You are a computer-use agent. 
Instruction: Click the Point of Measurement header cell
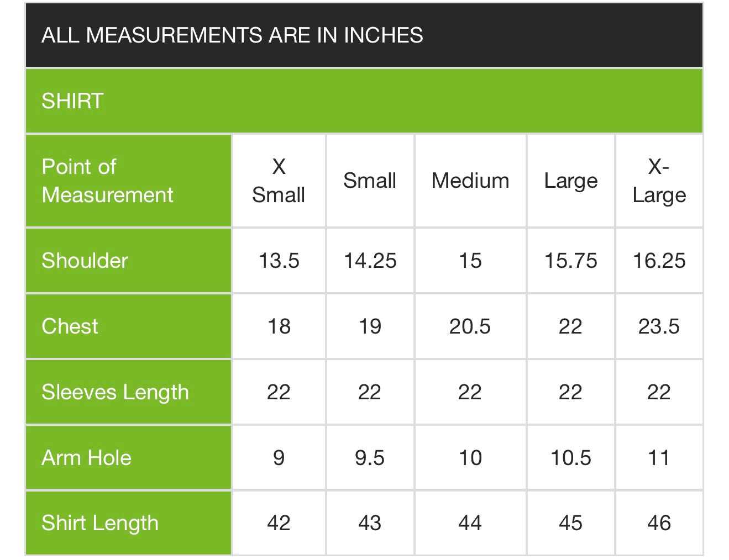(128, 181)
